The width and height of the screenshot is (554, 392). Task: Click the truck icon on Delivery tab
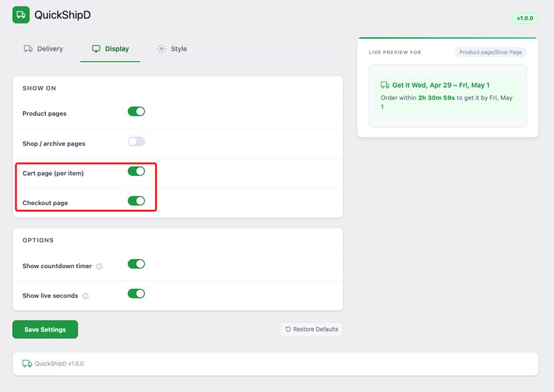[28, 49]
